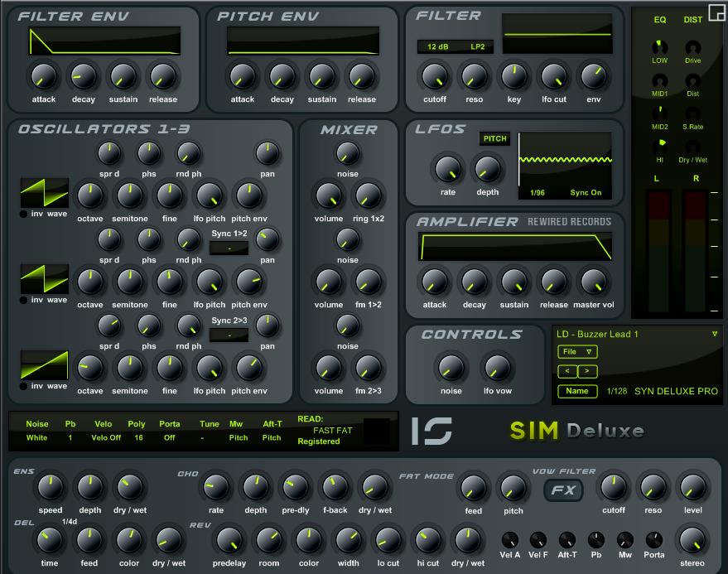Change Pb range value 1
This screenshot has height=574, width=728.
[x=70, y=438]
